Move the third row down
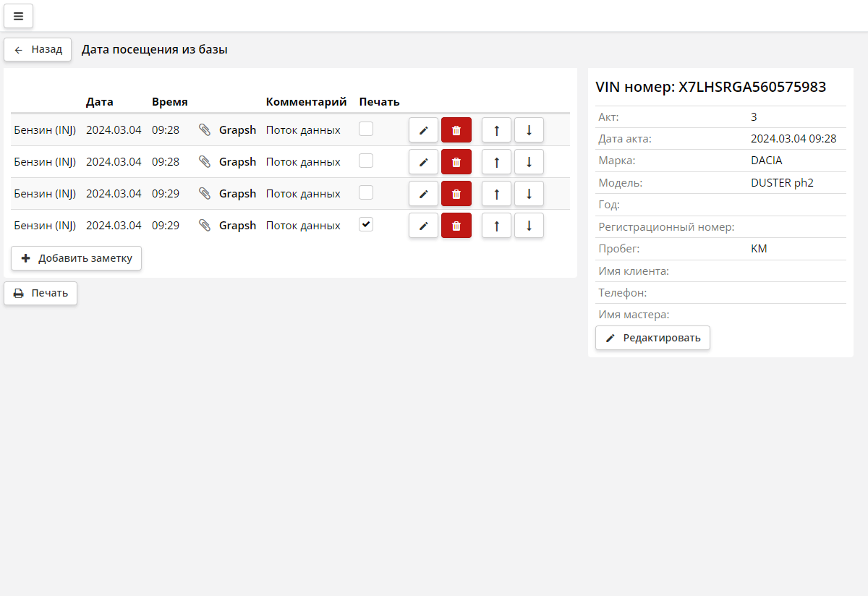 click(529, 194)
